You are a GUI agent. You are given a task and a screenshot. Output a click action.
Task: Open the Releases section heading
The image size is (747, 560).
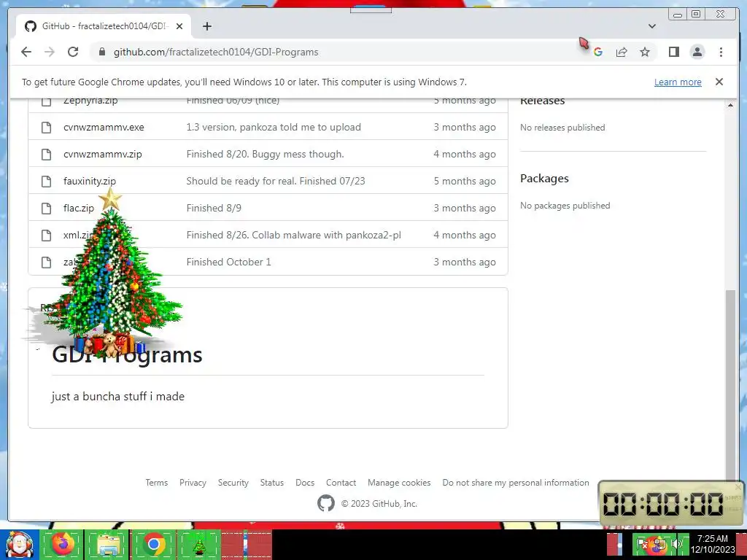click(x=542, y=101)
